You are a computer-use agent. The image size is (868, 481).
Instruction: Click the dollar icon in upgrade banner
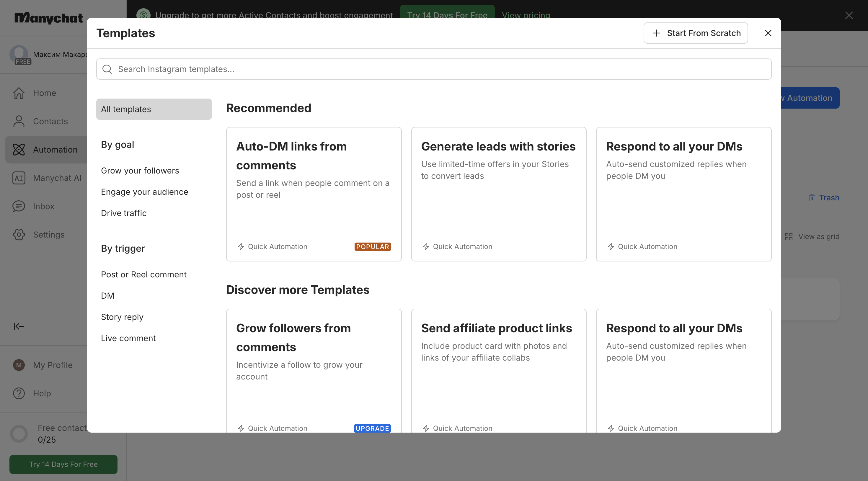143,15
